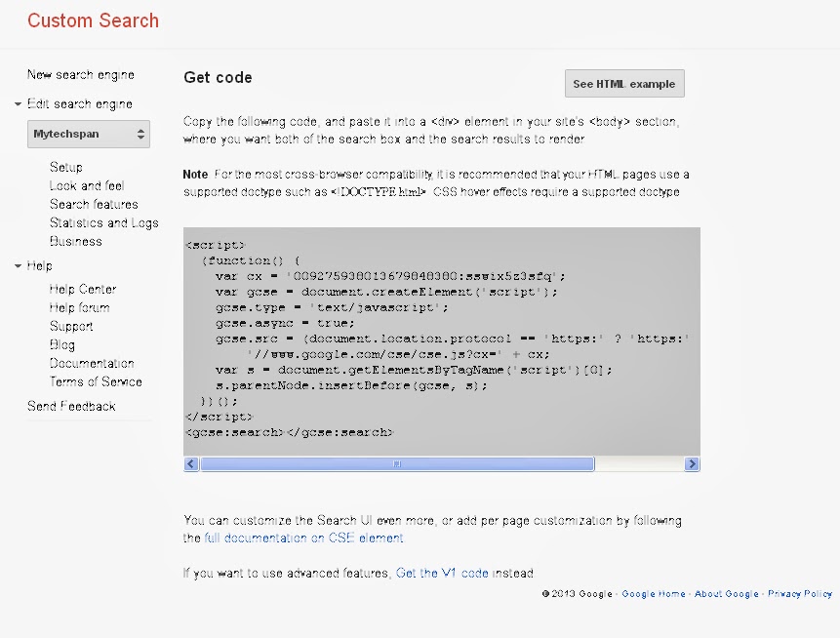Click the bold Note label
840x638 pixels.
tap(195, 175)
